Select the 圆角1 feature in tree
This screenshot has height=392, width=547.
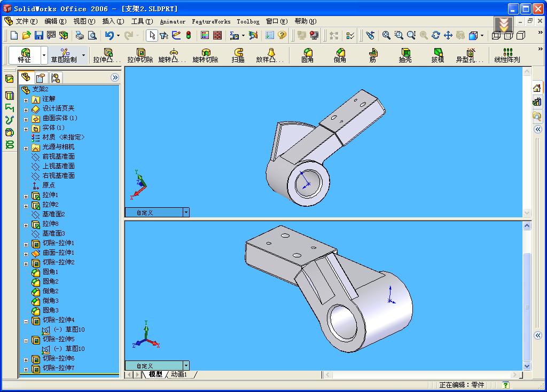point(50,272)
